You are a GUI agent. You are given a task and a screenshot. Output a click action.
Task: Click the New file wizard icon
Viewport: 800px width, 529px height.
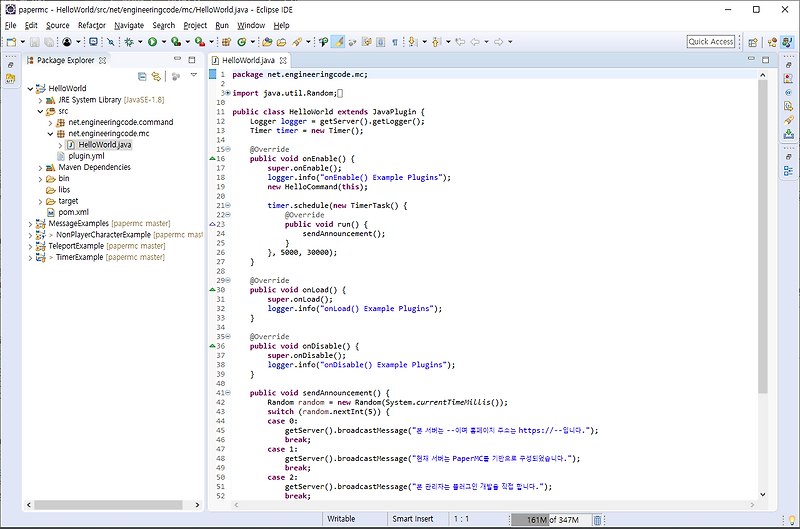(x=12, y=42)
